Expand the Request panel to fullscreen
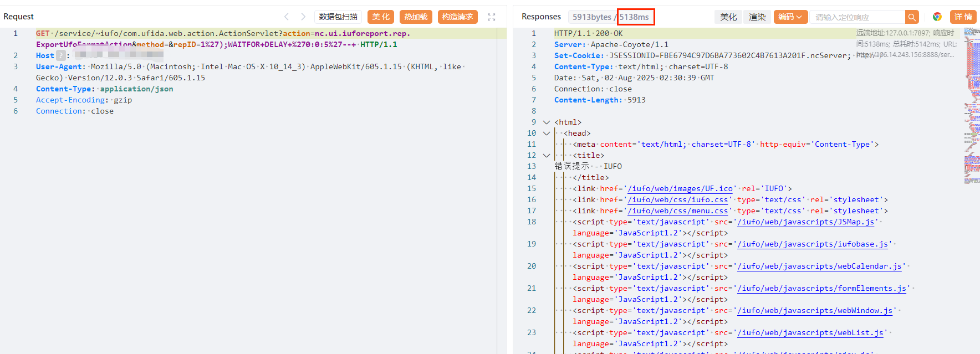Screen dimensions: 980x354 (491, 17)
